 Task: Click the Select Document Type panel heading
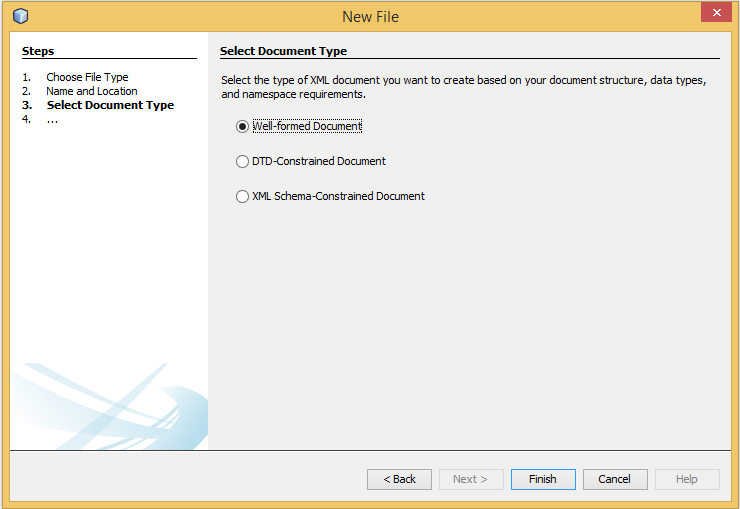click(283, 51)
